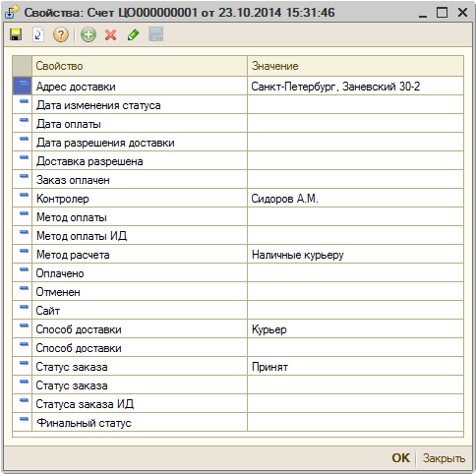Viewport: 476px width, 474px height.
Task: Click the OK button
Action: point(400,458)
